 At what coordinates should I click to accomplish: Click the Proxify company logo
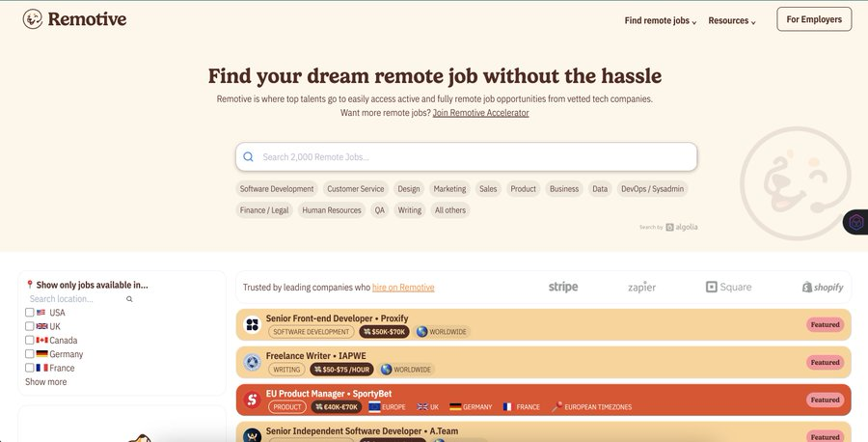click(x=253, y=324)
